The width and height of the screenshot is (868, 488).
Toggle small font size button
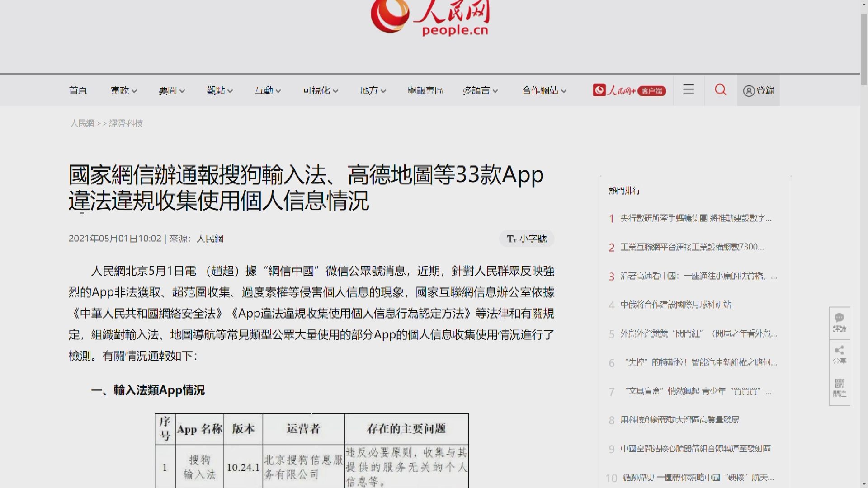point(527,239)
